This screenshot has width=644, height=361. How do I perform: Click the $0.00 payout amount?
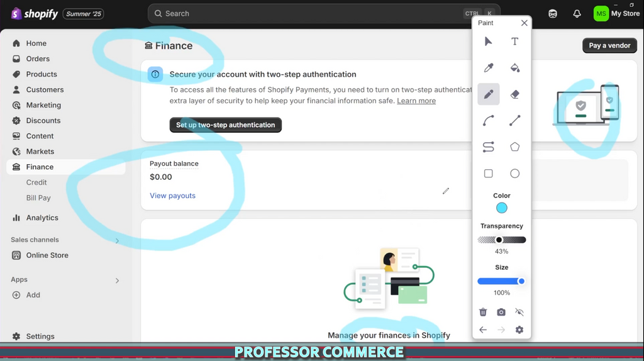pos(160,177)
